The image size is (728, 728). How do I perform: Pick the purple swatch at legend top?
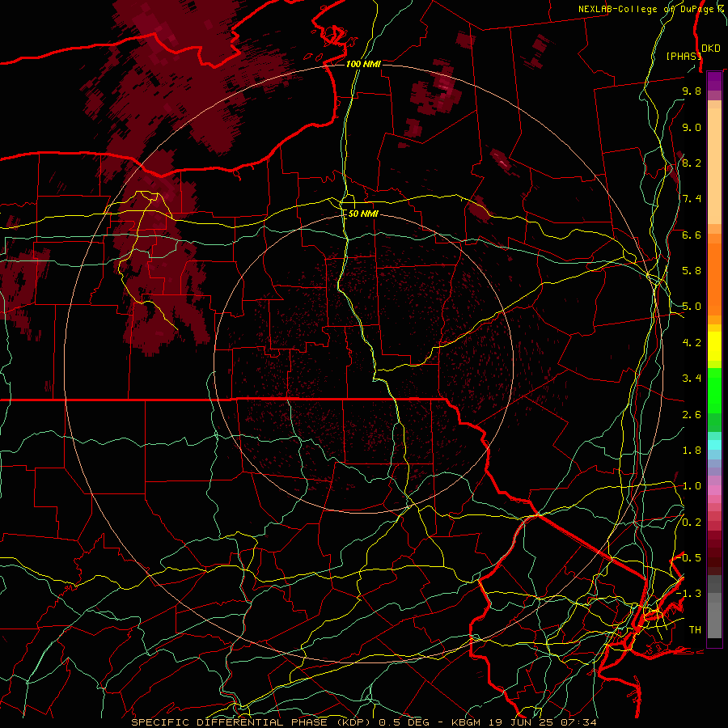714,81
